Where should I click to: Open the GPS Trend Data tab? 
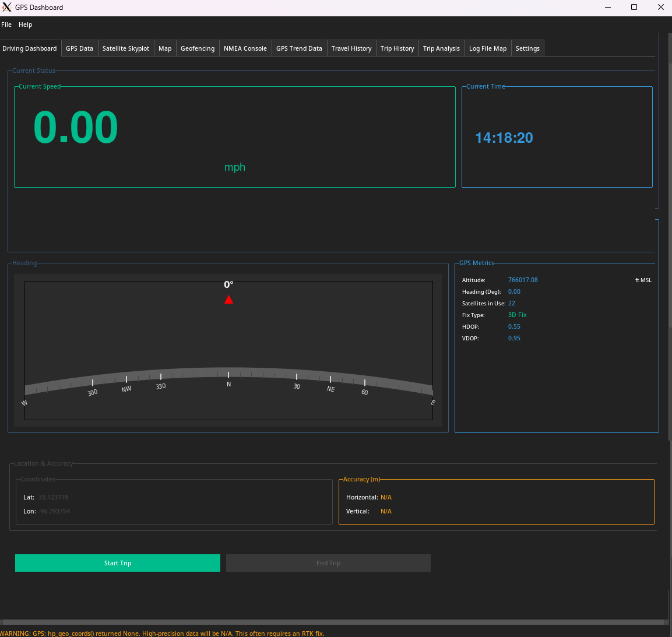299,48
